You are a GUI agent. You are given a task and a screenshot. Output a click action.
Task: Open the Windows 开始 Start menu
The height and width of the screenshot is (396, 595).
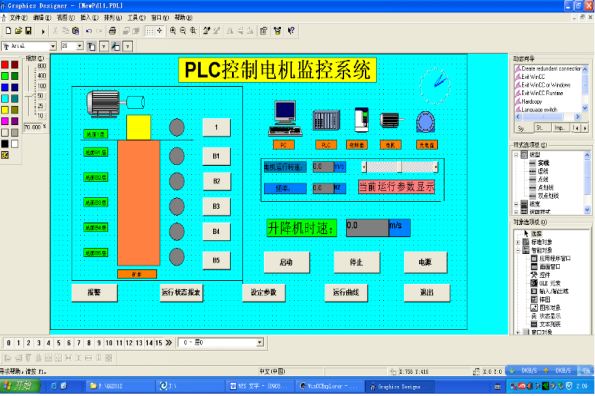20,387
